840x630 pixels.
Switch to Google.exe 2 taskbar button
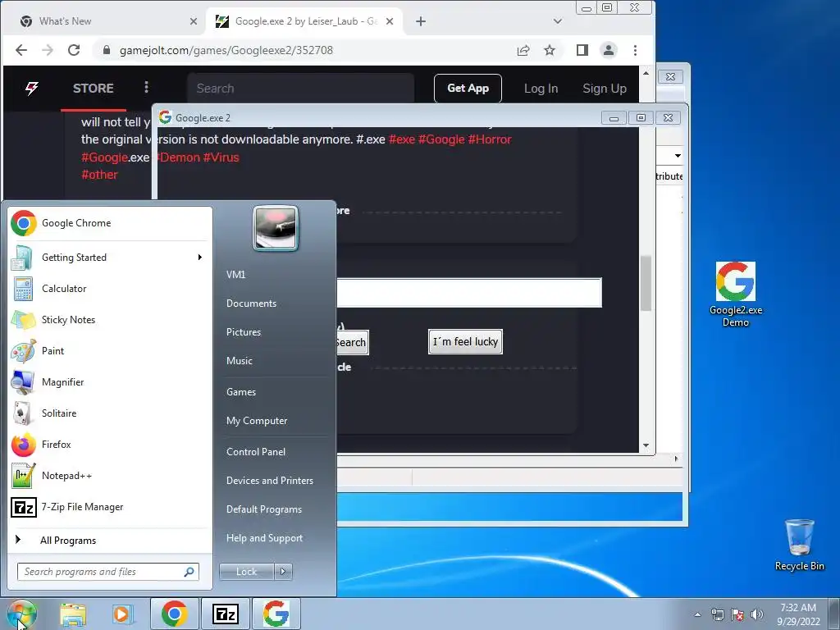276,614
